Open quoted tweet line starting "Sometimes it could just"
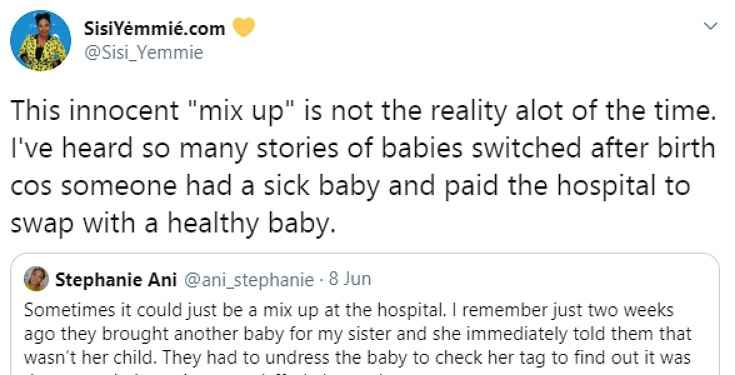The width and height of the screenshot is (735, 375). pos(349,310)
